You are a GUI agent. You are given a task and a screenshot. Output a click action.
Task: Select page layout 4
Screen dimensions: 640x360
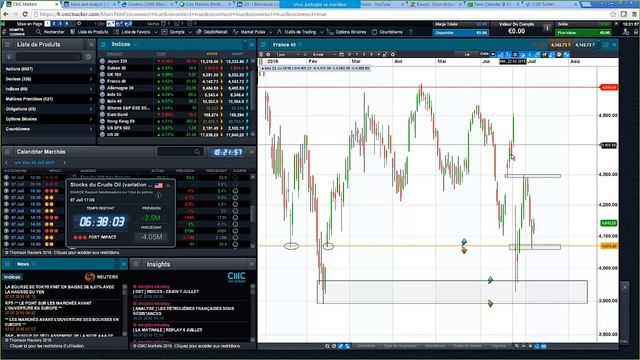tap(67, 24)
